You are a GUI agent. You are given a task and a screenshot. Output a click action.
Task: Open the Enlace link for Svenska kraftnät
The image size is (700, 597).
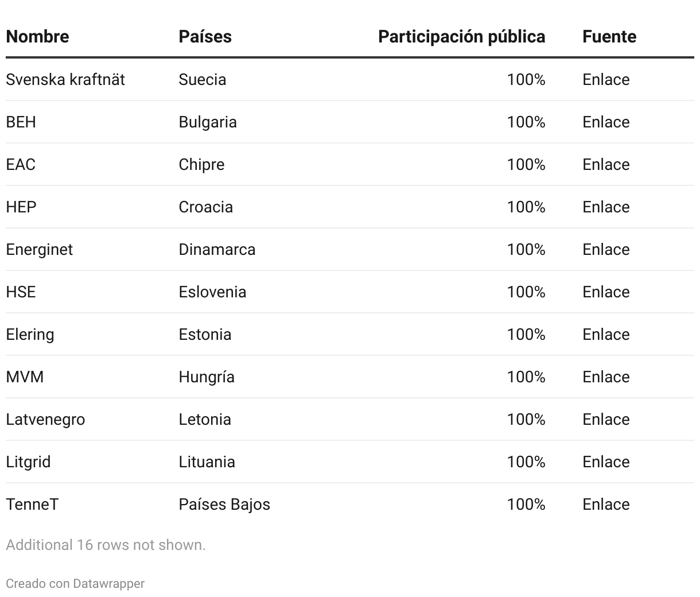coord(605,79)
